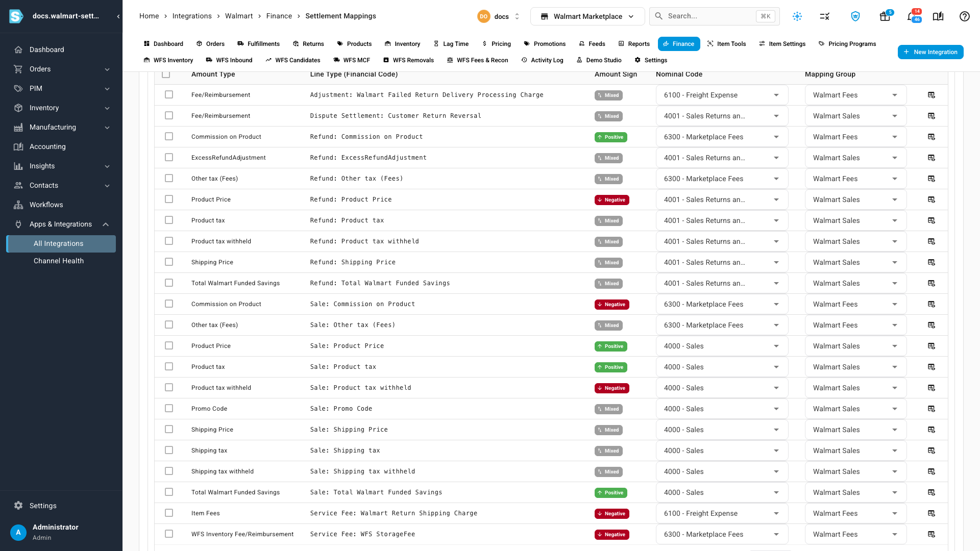Go to Integrations breadcrumb link
This screenshot has width=980, height=551.
[x=192, y=16]
